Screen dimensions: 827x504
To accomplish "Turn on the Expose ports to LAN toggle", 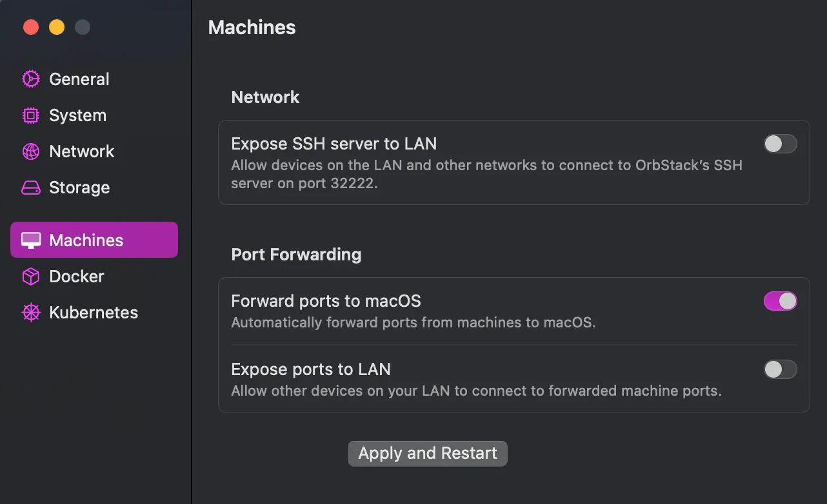I will [780, 369].
